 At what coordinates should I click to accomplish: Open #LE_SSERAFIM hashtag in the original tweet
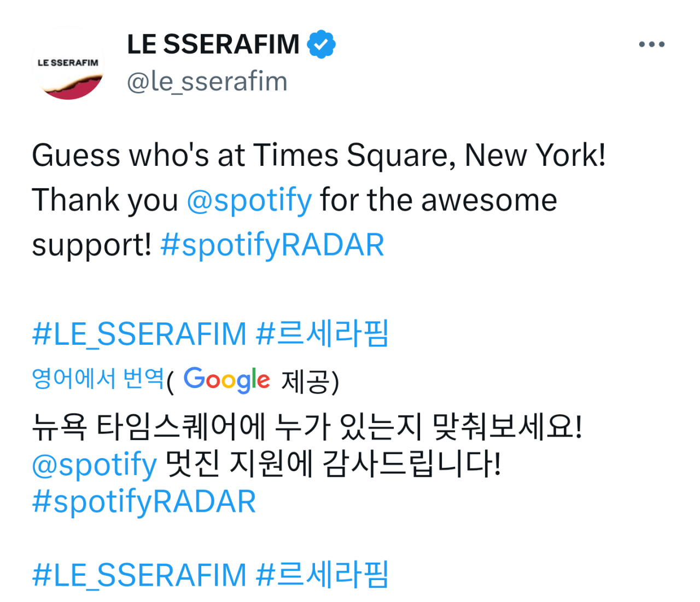[x=139, y=334]
